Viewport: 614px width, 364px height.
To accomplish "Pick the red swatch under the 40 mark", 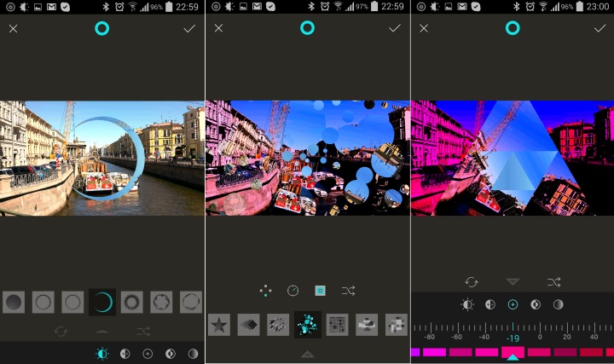I will [591, 352].
